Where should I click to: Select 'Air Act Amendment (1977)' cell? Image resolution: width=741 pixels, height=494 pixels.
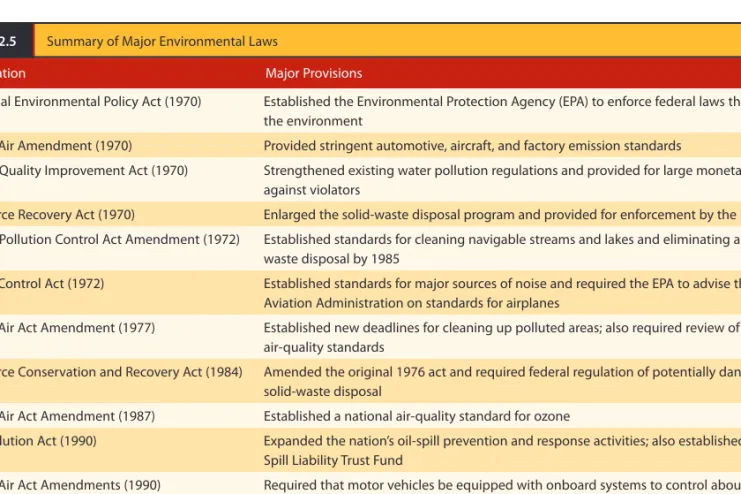pyautogui.click(x=77, y=328)
